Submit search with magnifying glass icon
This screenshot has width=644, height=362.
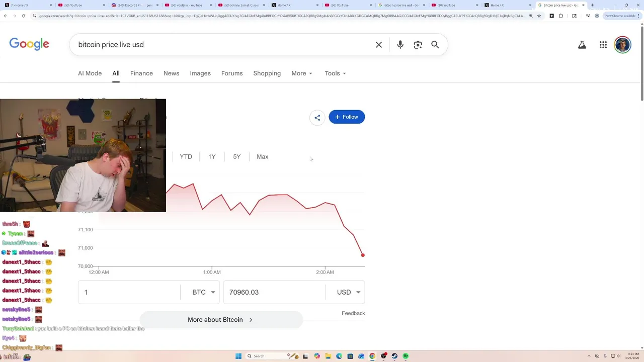tap(435, 45)
